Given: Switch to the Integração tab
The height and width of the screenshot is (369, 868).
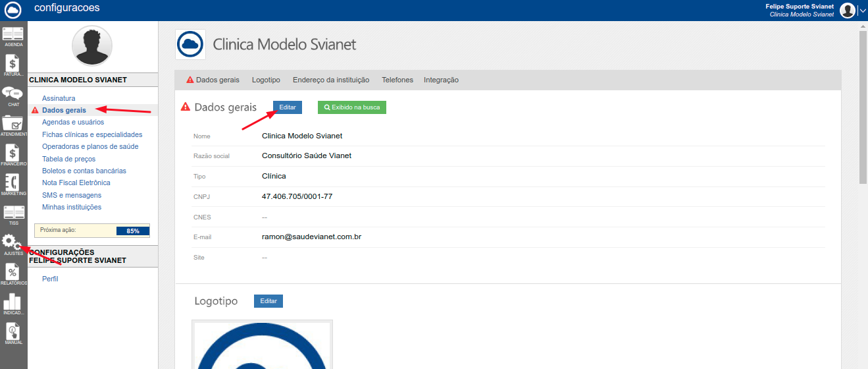Looking at the screenshot, I should (x=441, y=80).
